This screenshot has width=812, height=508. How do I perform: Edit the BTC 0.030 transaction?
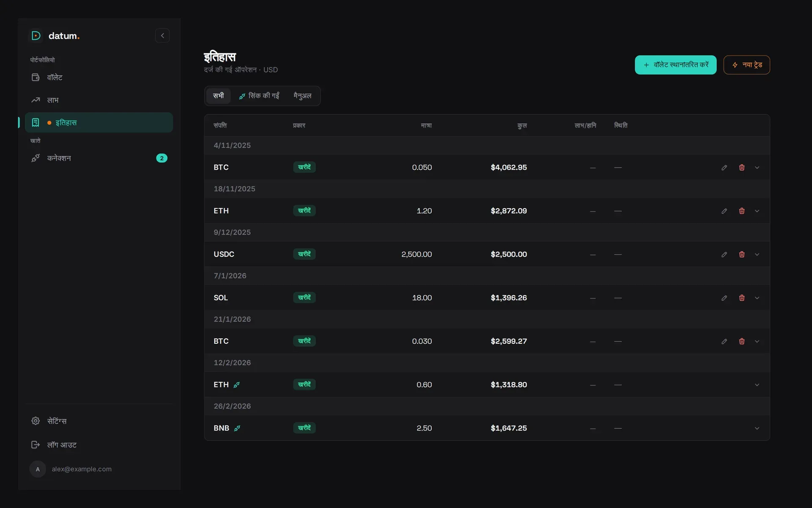[724, 341]
